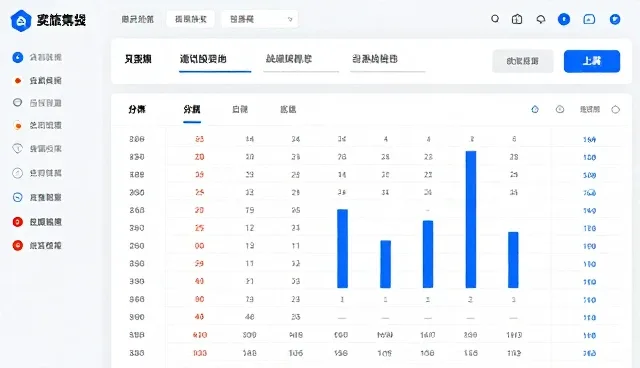The width and height of the screenshot is (640, 368).
Task: Click the grey text label beside the empty circle
Action: click(590, 109)
